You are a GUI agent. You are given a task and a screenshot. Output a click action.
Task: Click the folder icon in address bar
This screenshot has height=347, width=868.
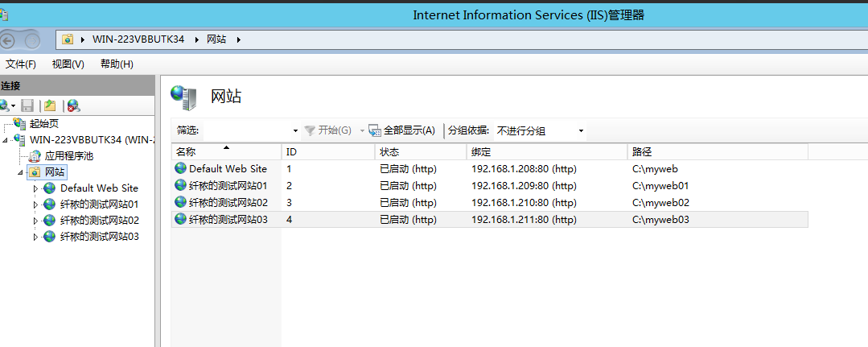(68, 39)
